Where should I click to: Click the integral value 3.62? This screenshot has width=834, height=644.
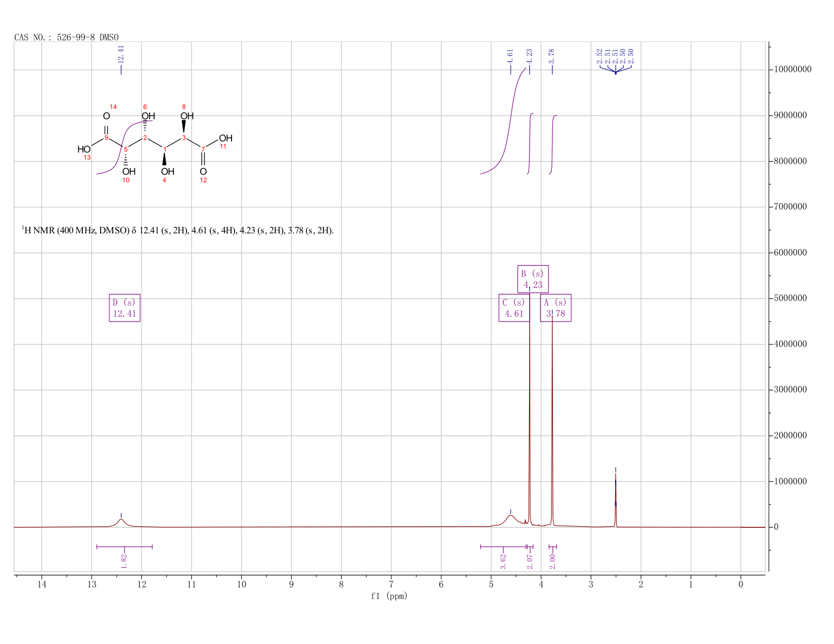tap(503, 561)
